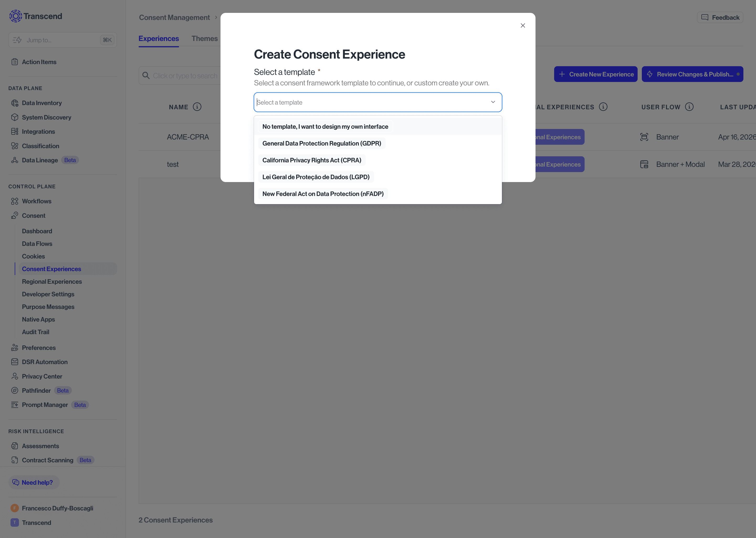Click the Consent icon in sidebar
The image size is (756, 538).
pos(14,216)
